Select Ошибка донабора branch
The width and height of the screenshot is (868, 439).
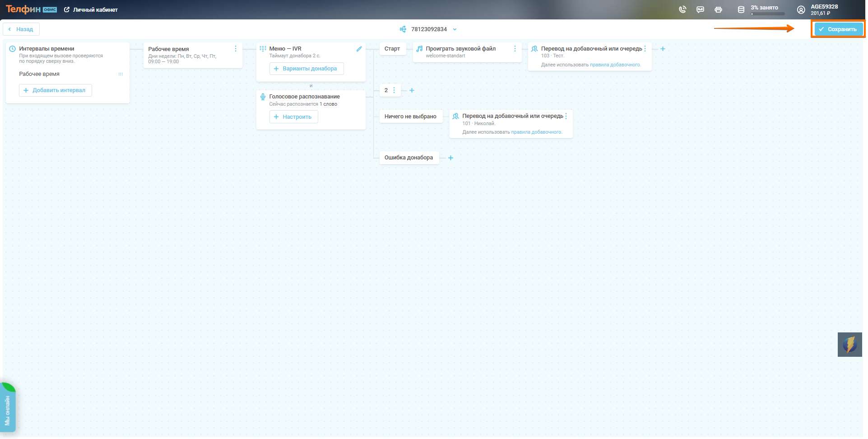pyautogui.click(x=409, y=158)
